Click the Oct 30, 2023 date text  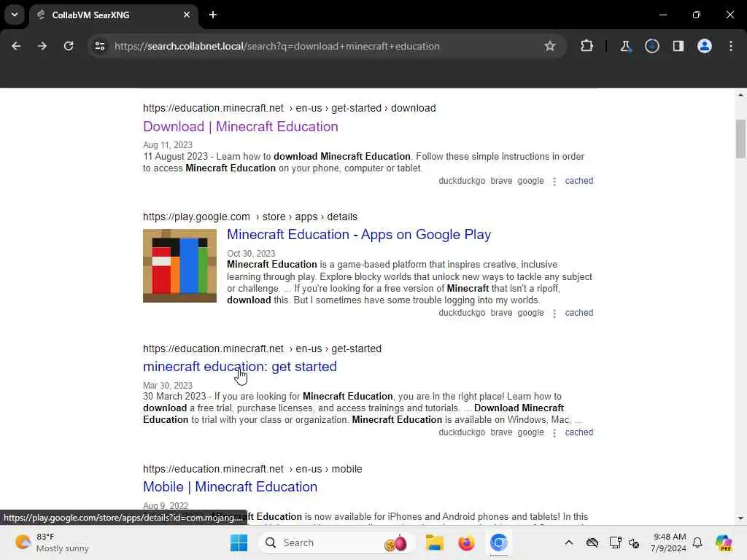[251, 253]
